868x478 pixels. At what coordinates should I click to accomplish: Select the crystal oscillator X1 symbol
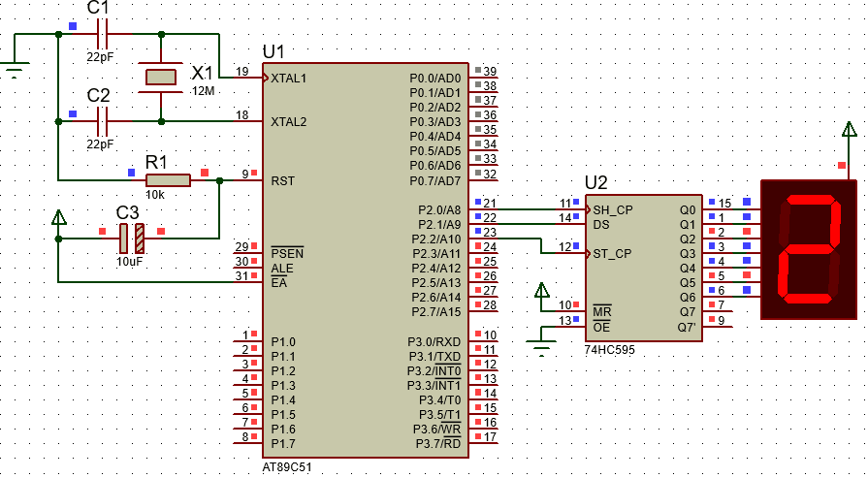pos(161,78)
